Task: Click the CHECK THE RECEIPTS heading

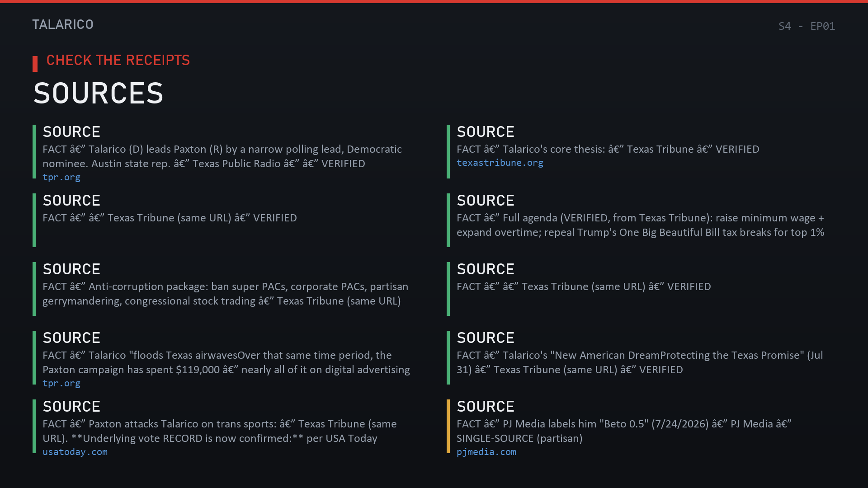Action: [118, 60]
